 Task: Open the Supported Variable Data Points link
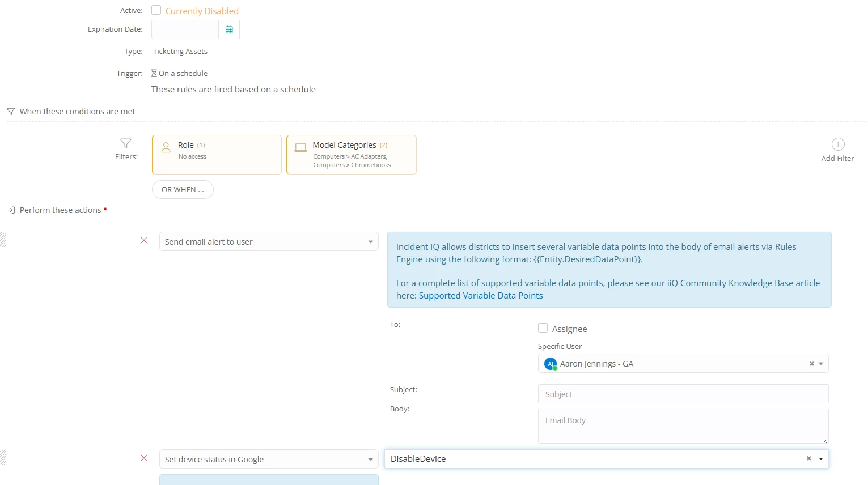click(481, 296)
